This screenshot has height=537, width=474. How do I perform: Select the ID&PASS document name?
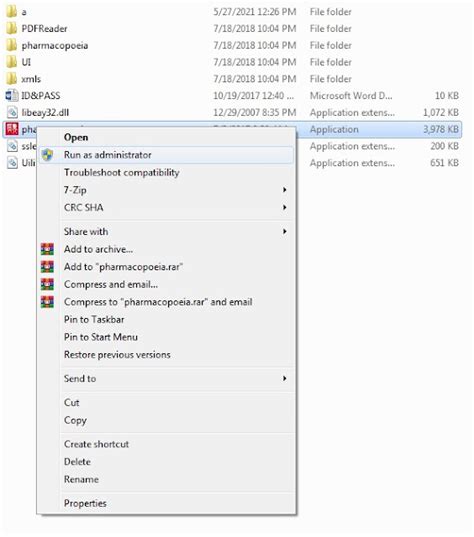41,96
